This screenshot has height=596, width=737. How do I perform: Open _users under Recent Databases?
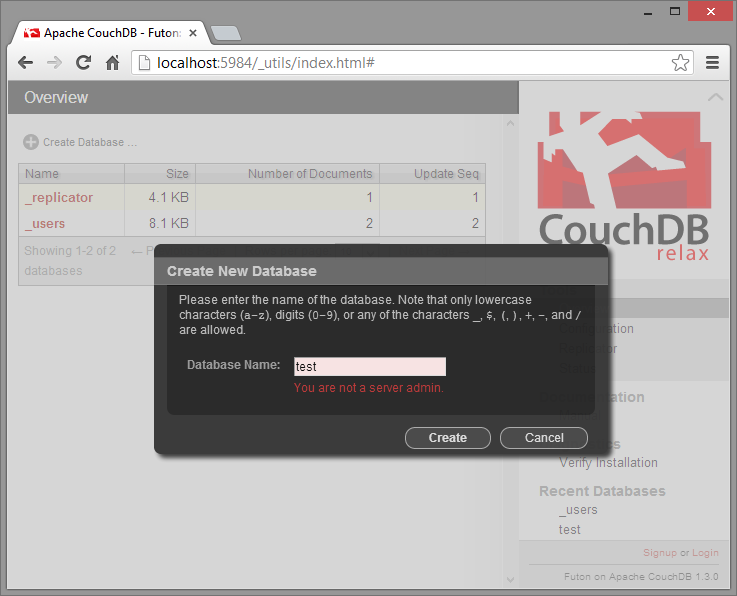[578, 510]
